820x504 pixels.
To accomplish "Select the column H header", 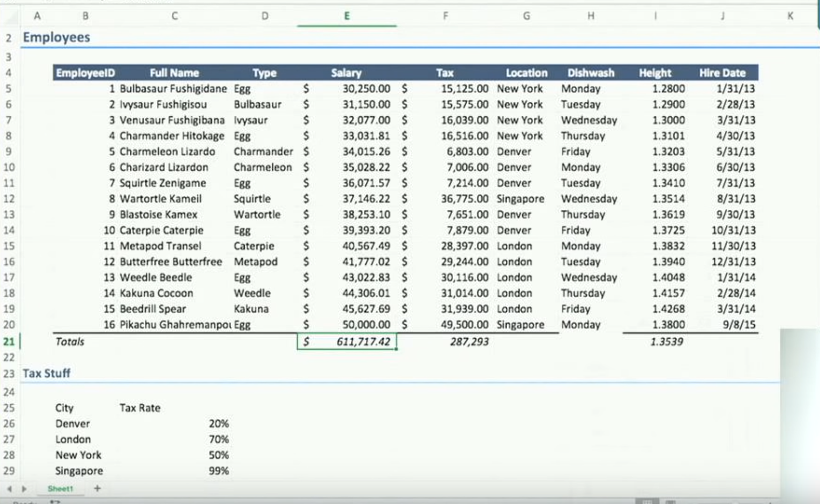I will (591, 16).
